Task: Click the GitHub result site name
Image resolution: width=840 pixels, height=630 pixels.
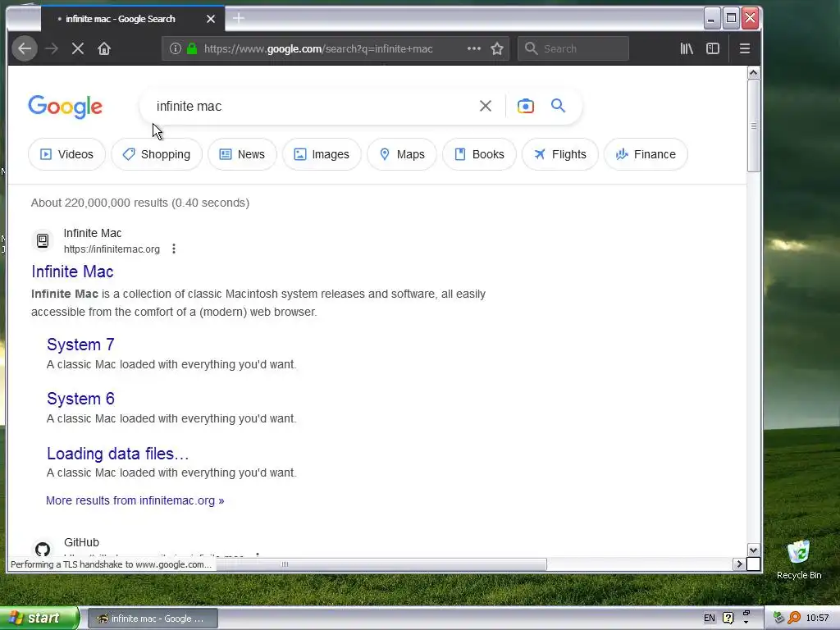Action: 81,542
